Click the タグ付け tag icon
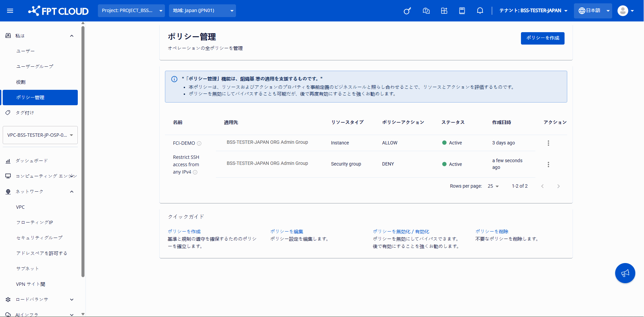Viewport: 644px width, 317px height. click(x=8, y=113)
